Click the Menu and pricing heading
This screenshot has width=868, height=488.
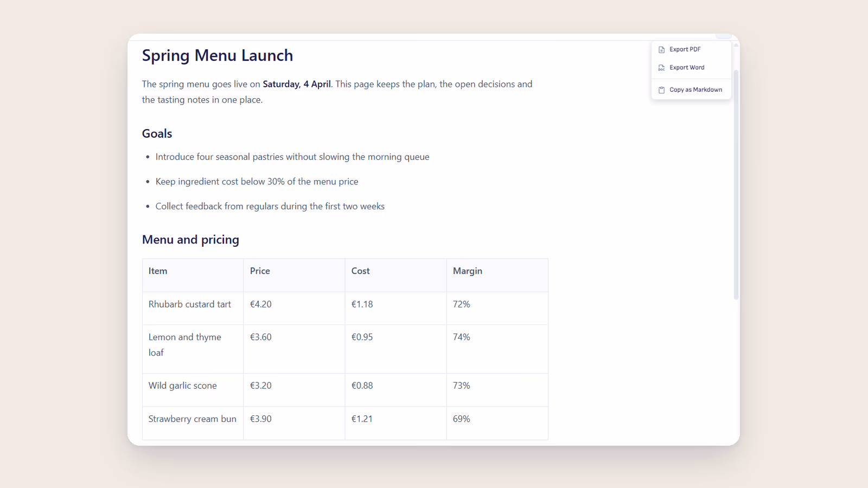(x=190, y=240)
